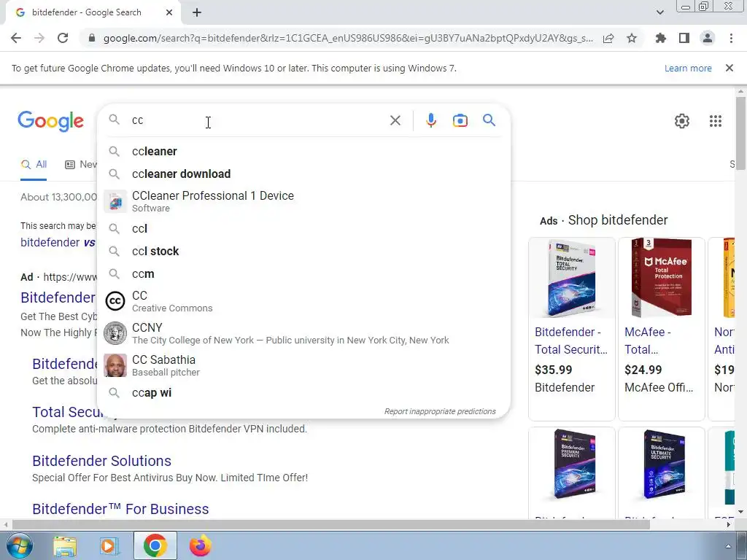Image resolution: width=747 pixels, height=560 pixels.
Task: Open the Chrome three-dot menu
Action: pos(731,38)
